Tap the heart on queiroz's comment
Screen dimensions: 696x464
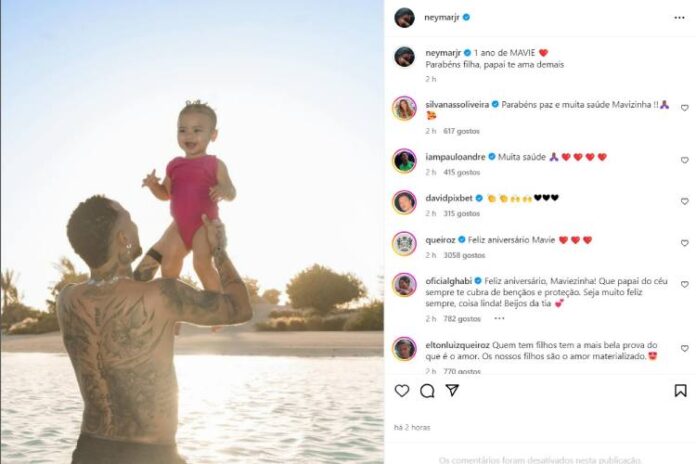684,243
